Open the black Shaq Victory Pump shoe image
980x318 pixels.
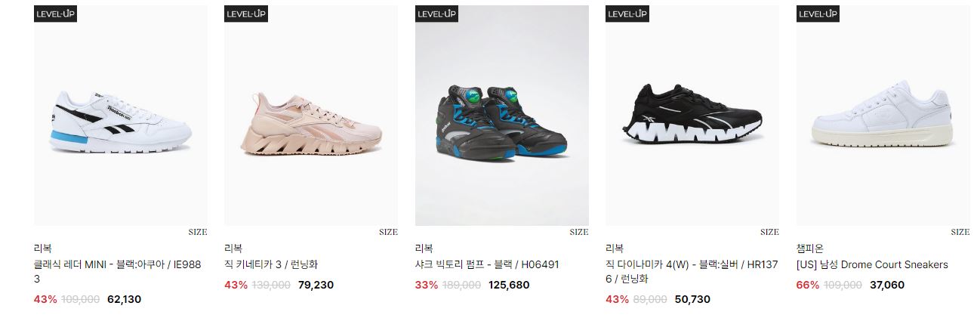click(502, 116)
